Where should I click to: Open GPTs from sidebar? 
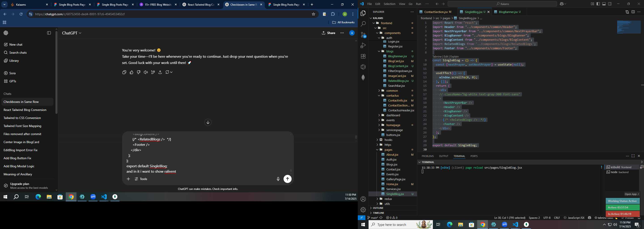tap(10, 81)
